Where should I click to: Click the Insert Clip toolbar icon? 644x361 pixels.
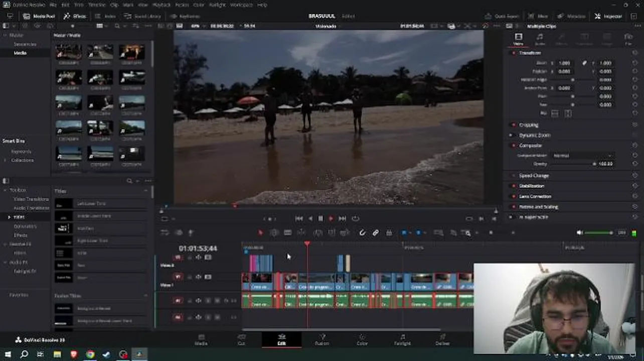point(318,233)
